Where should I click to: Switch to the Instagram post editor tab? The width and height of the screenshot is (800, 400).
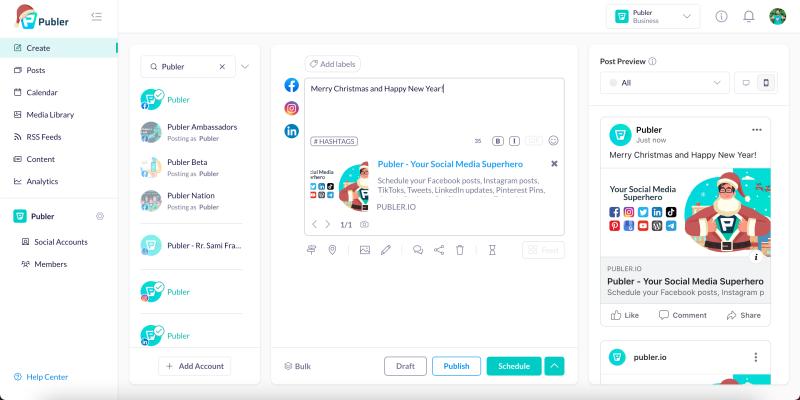coord(291,108)
